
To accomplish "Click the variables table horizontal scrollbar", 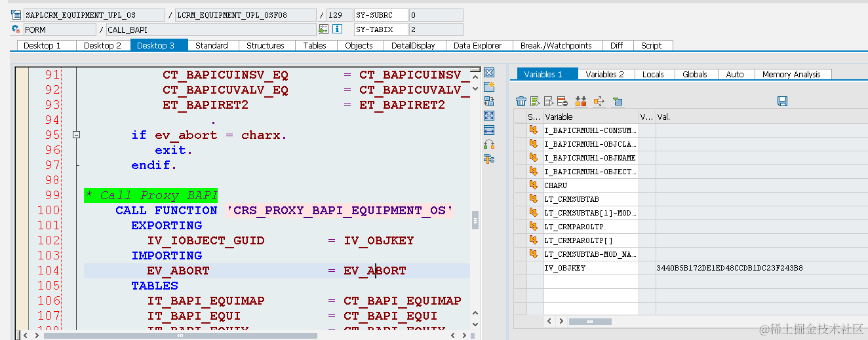I will pyautogui.click(x=590, y=322).
